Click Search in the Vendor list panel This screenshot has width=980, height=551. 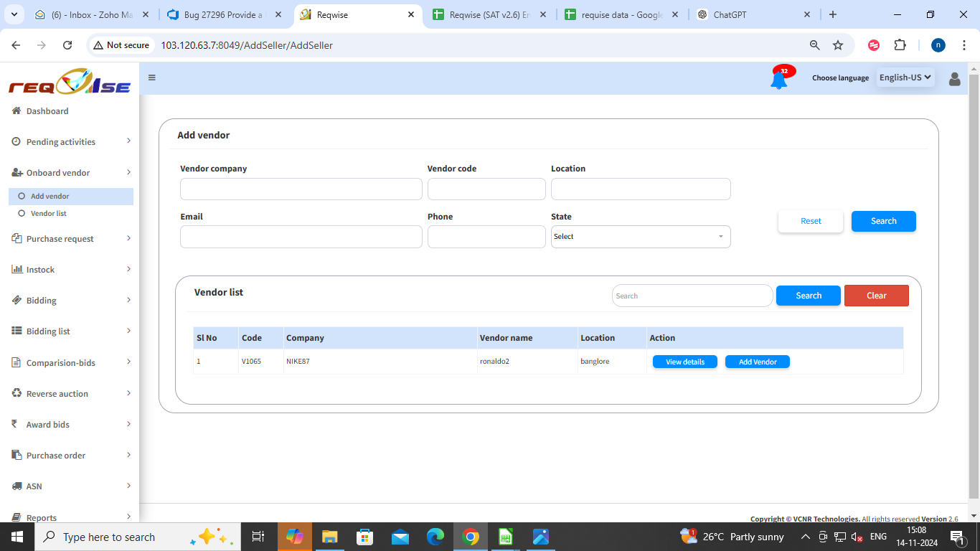coord(809,296)
